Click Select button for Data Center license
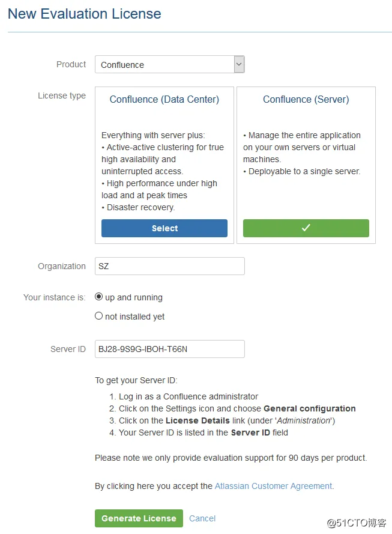This screenshot has width=392, height=534. coord(164,228)
